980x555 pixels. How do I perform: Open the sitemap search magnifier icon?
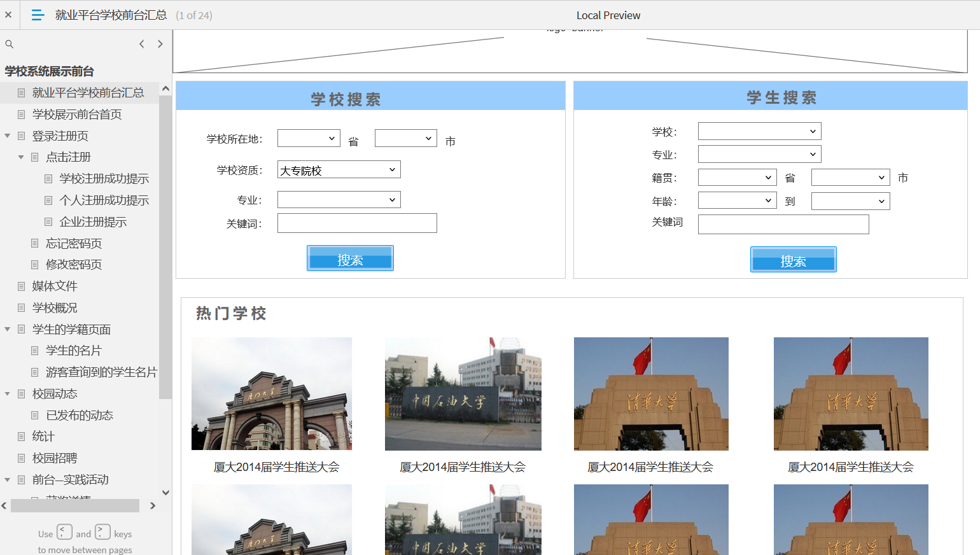coord(10,44)
